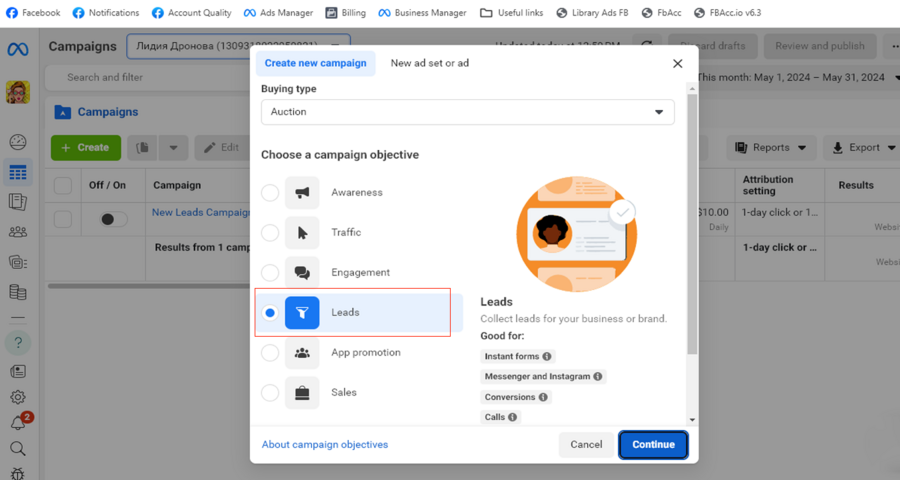Click info icon next to Conversions
The height and width of the screenshot is (480, 900).
543,397
